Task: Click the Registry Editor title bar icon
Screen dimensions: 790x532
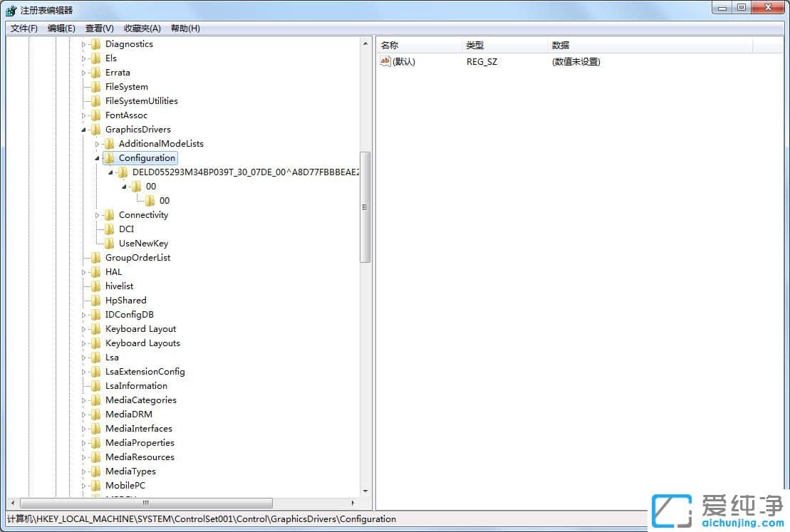Action: tap(10, 7)
